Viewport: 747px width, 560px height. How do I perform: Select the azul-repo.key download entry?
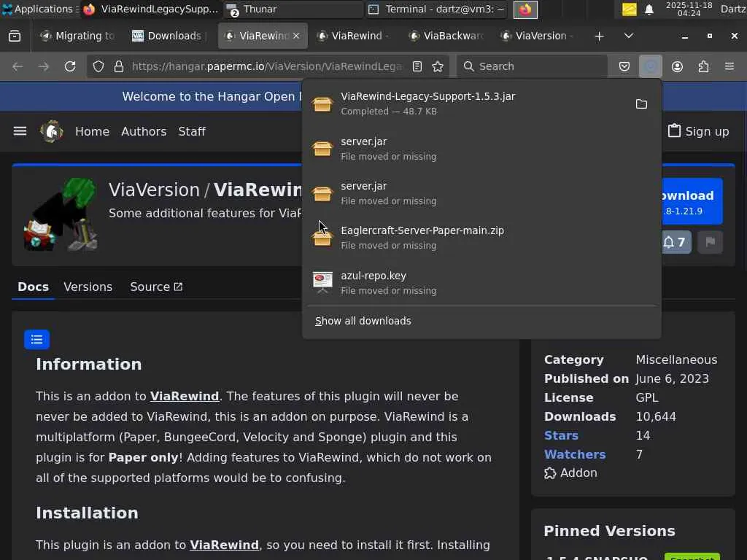point(481,283)
